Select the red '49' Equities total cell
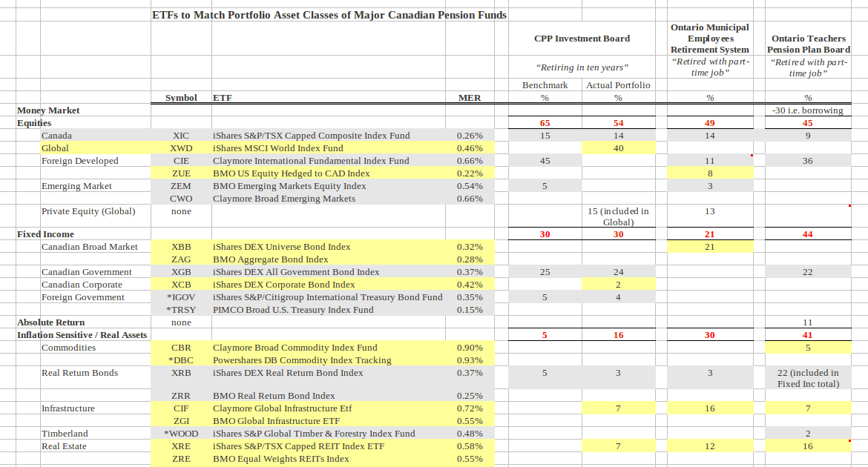 coord(710,123)
